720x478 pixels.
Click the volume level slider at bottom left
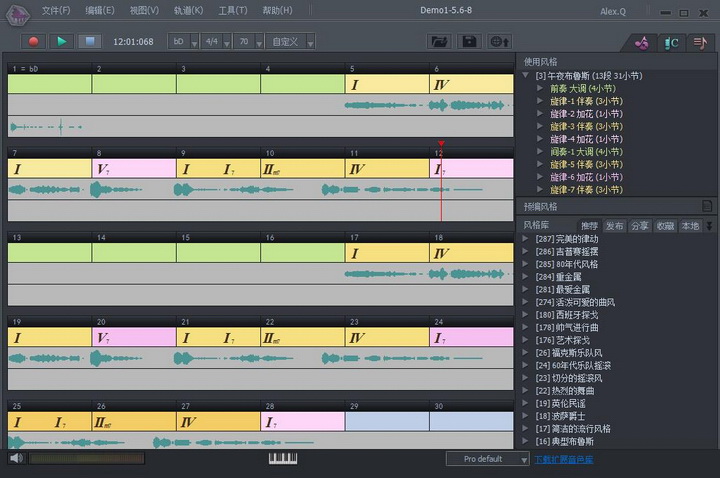coord(86,458)
